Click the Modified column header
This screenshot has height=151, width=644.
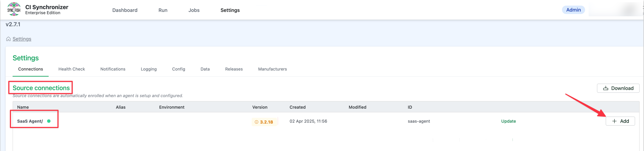coord(357,107)
